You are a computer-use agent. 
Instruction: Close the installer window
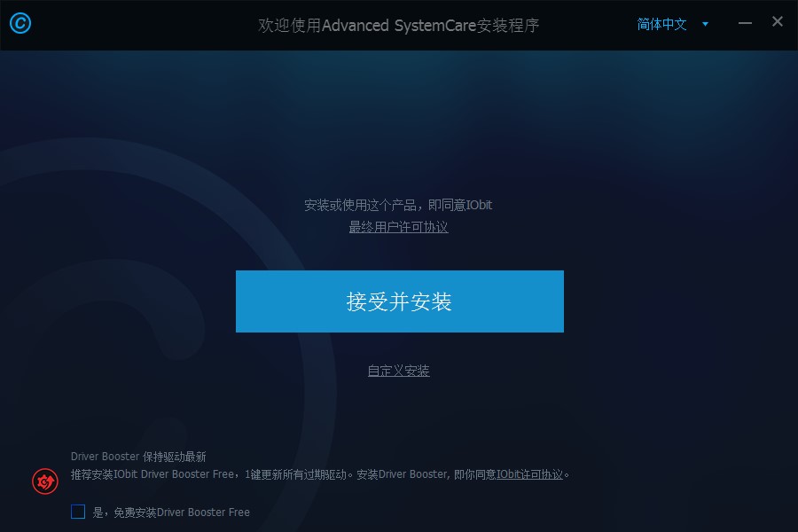click(777, 21)
